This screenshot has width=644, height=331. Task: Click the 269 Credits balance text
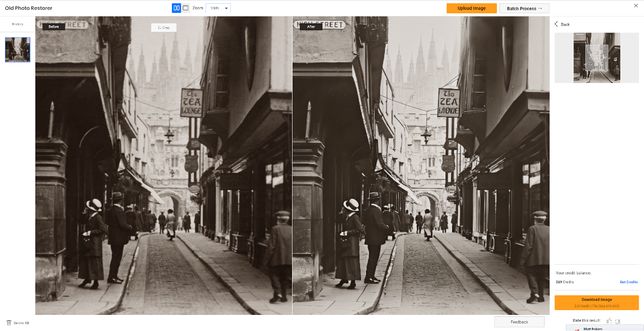coord(565,282)
